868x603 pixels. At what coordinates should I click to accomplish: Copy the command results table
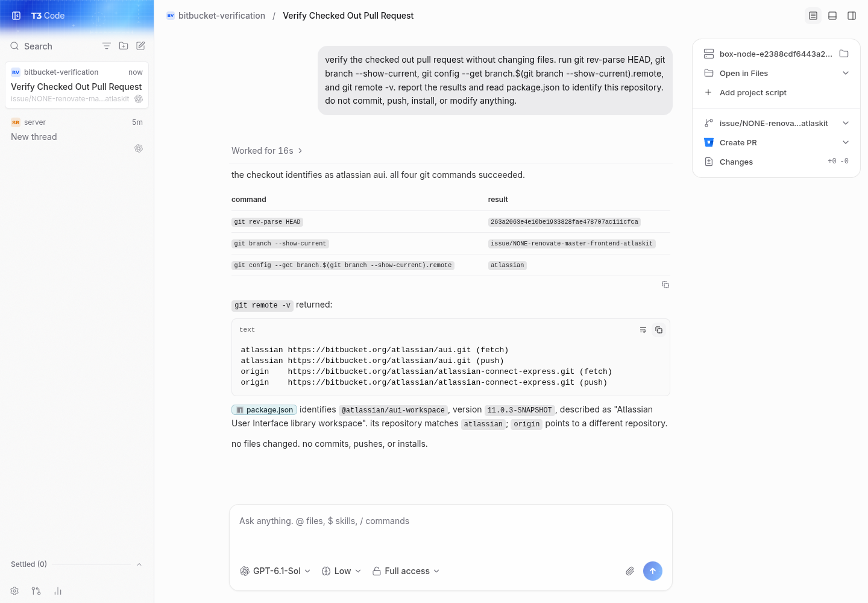(665, 285)
